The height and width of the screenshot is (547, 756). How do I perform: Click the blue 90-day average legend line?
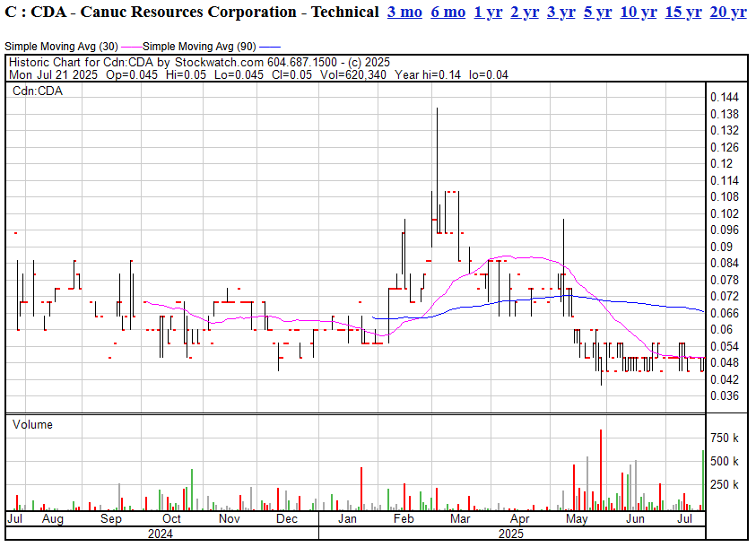coord(270,48)
